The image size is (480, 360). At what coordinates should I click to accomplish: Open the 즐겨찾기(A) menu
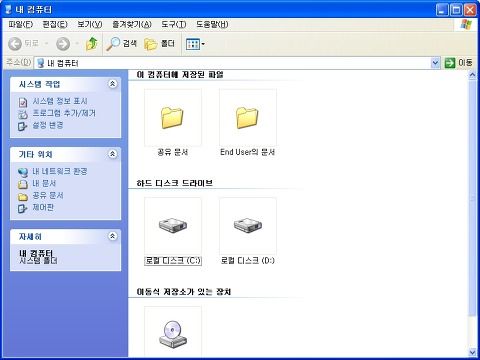(x=132, y=24)
